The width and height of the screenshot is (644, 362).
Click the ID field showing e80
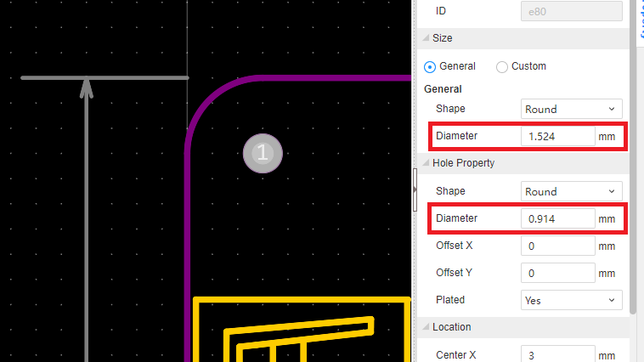pyautogui.click(x=571, y=10)
